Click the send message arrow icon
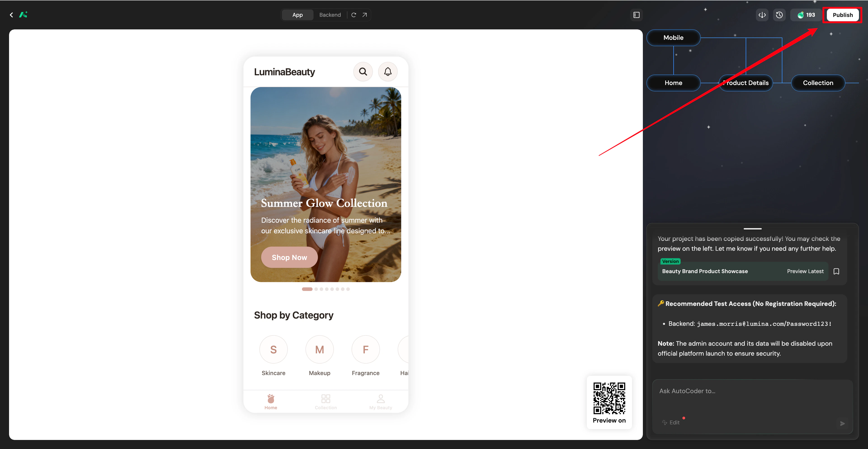 (x=842, y=423)
